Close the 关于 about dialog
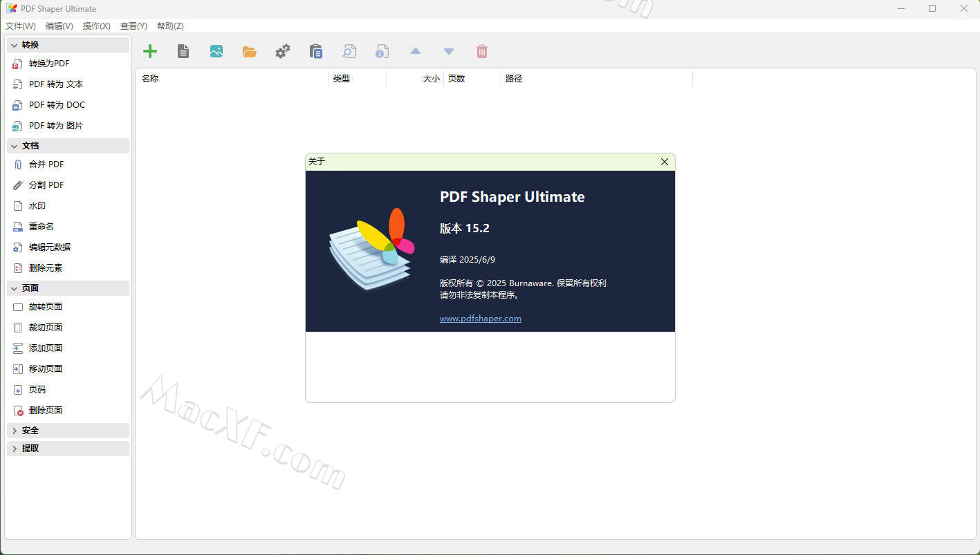The height and width of the screenshot is (555, 980). point(665,162)
